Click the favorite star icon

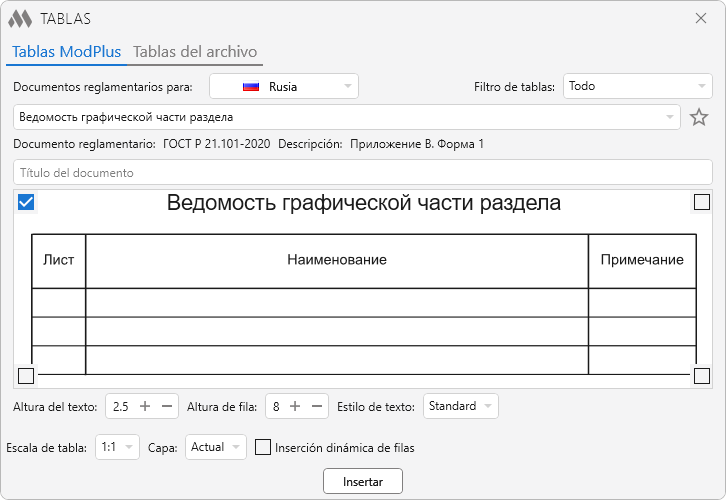coord(699,117)
